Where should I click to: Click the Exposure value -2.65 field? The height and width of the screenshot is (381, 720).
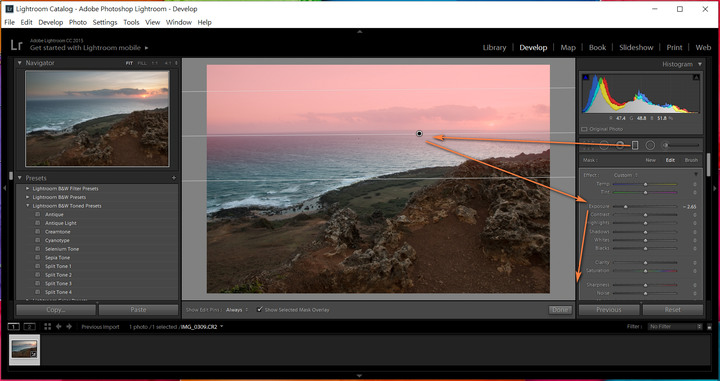pyautogui.click(x=690, y=207)
